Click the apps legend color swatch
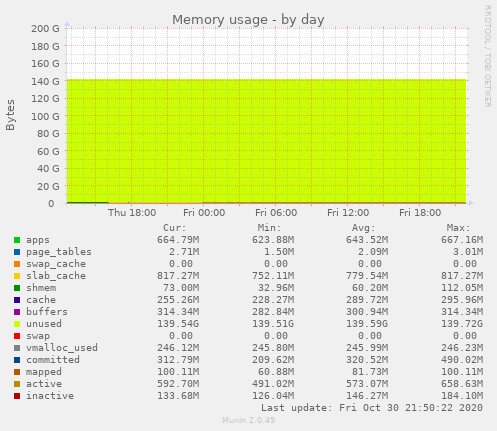 (x=17, y=240)
